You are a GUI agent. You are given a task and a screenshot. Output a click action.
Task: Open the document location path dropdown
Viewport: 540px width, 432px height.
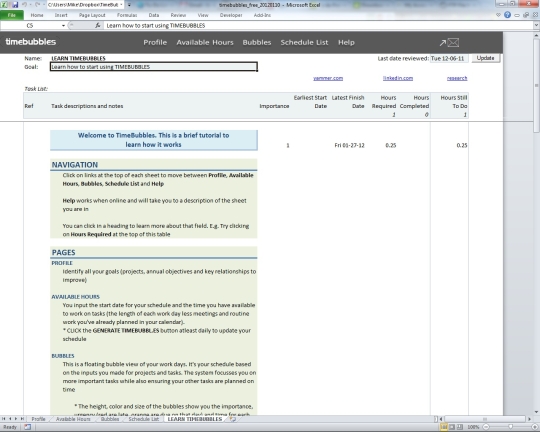point(121,5)
